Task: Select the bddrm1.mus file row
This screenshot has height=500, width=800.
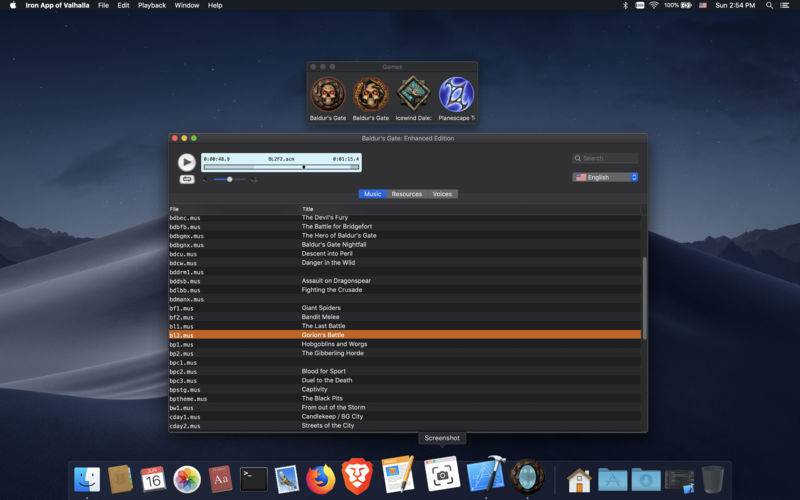Action: tap(405, 272)
